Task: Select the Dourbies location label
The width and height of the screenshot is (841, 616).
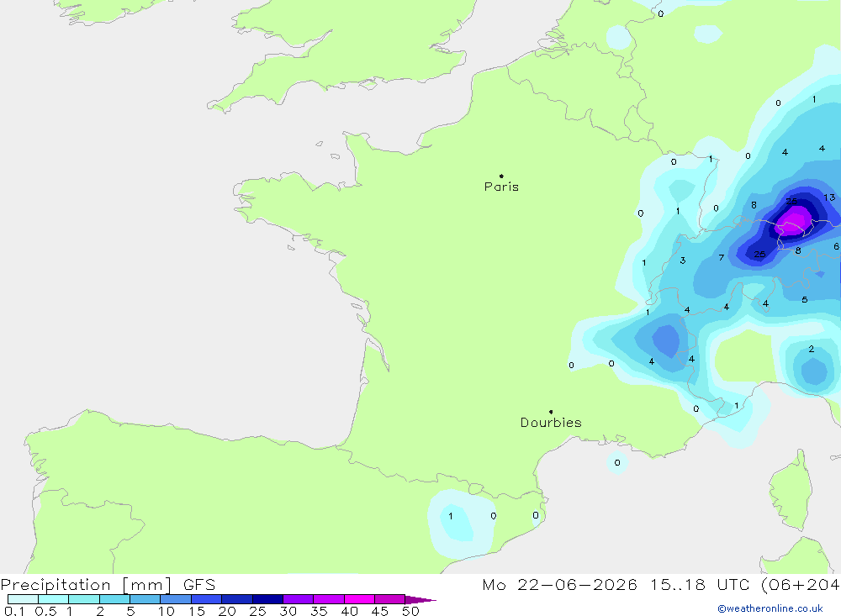Action: coord(551,423)
